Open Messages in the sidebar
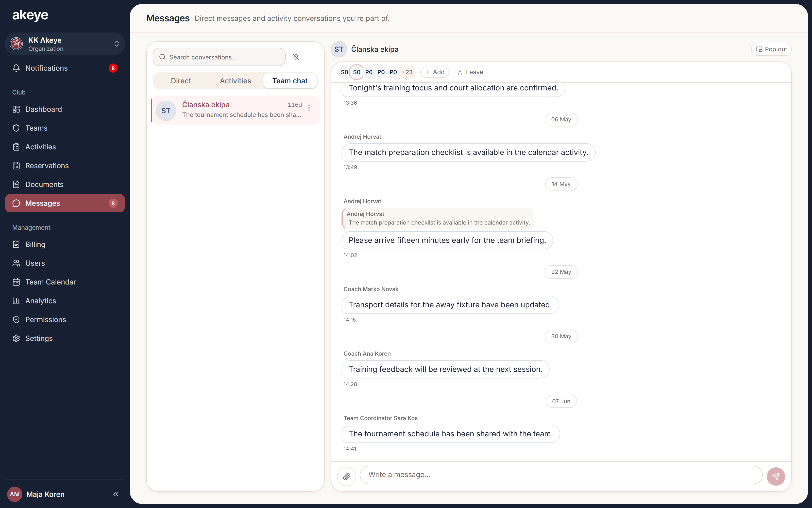Image resolution: width=812 pixels, height=508 pixels. coord(65,203)
